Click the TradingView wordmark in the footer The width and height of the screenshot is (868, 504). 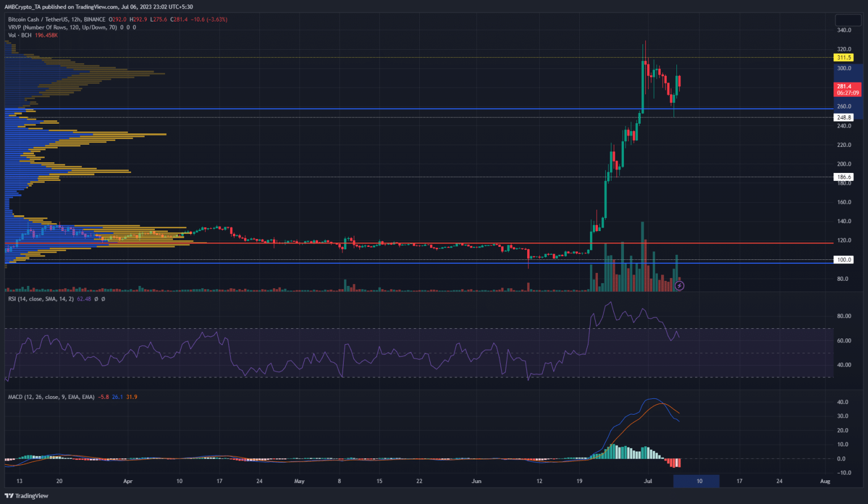tap(32, 496)
